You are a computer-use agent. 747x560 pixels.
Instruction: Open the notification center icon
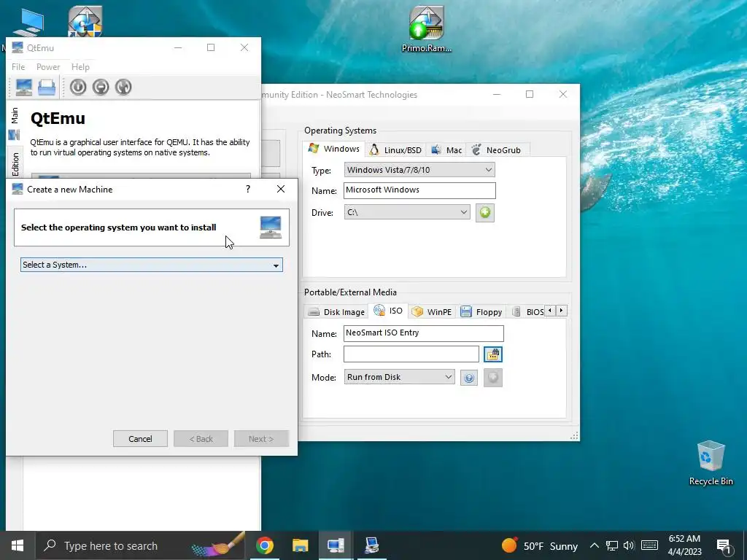click(x=724, y=546)
